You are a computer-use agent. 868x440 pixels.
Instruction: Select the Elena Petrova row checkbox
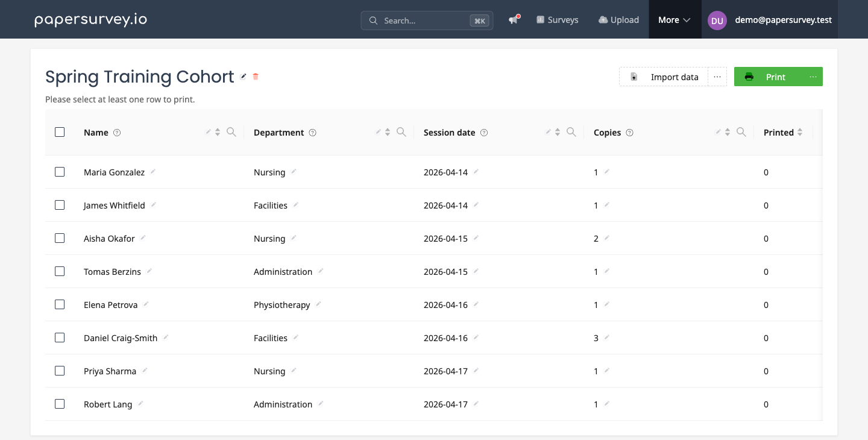coord(60,304)
